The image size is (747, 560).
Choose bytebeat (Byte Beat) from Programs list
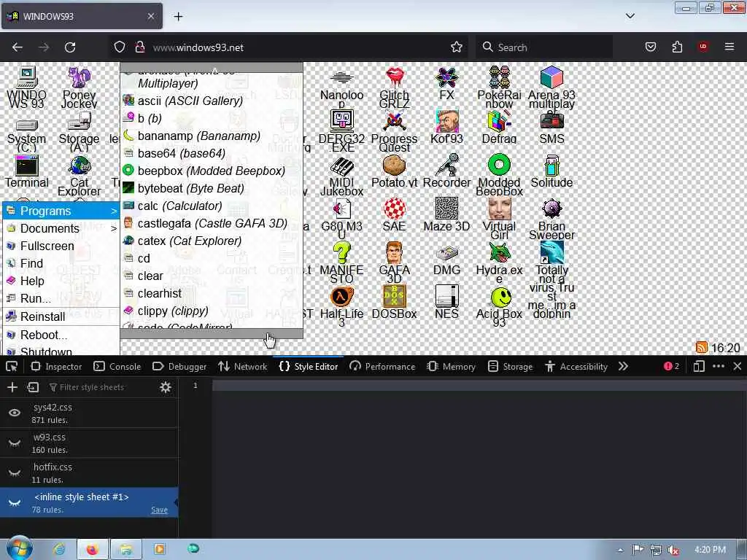212,188
